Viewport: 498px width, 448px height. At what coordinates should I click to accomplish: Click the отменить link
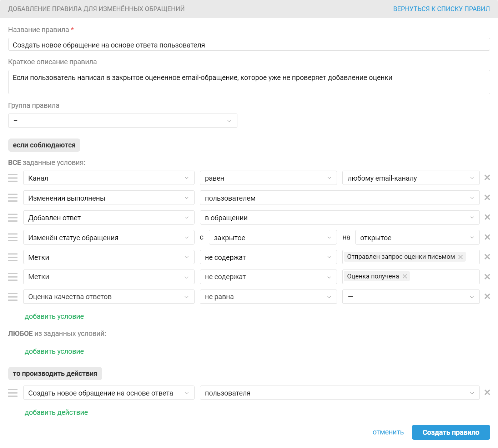(388, 432)
